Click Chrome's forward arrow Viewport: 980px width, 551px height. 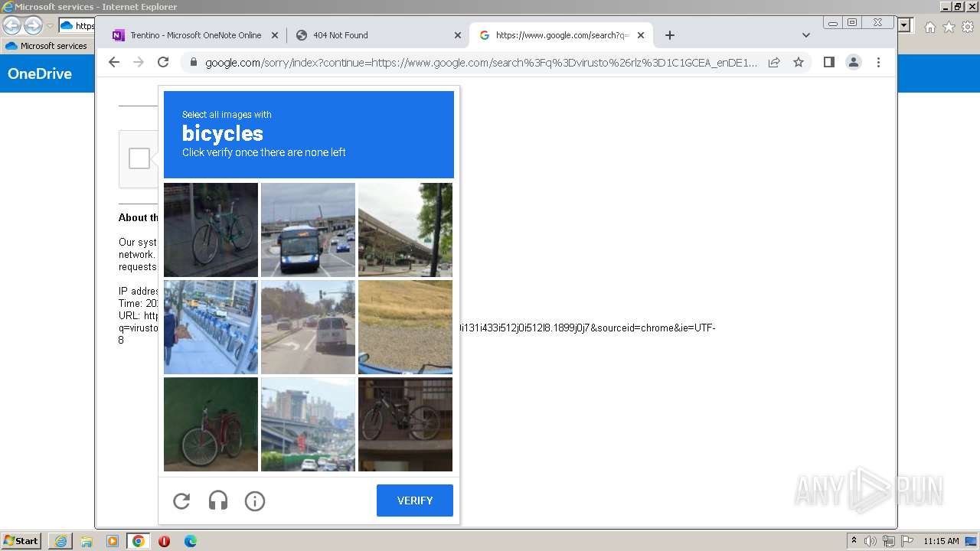click(x=139, y=63)
